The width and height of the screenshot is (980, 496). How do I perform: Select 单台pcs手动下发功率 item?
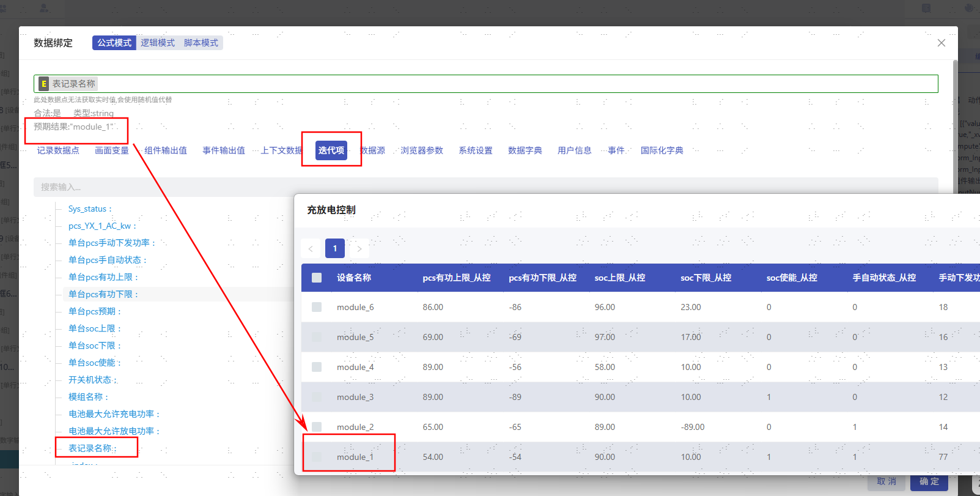click(112, 243)
